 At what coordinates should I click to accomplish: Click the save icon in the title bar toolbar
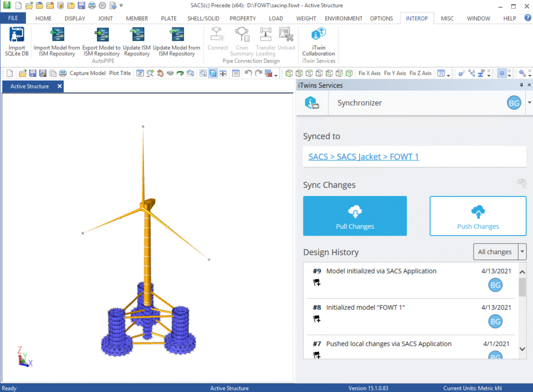(81, 6)
